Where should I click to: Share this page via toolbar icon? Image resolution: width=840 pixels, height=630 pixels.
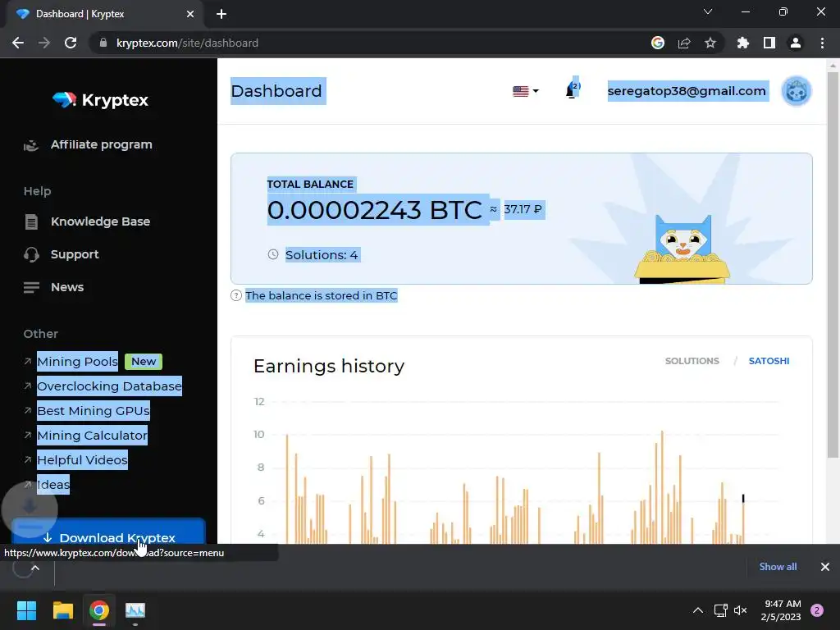pyautogui.click(x=684, y=43)
